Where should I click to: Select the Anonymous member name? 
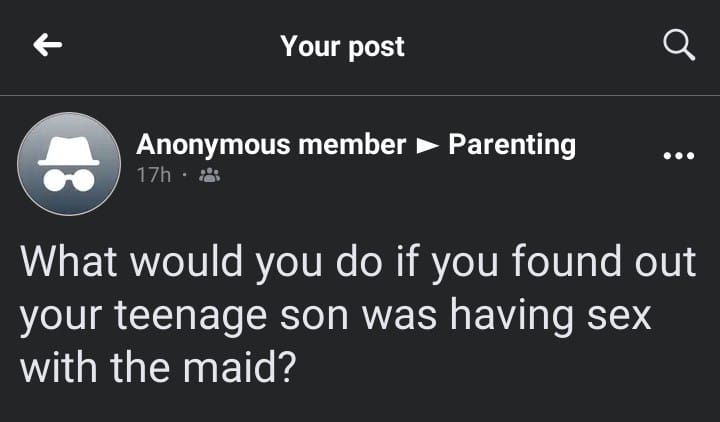pos(271,145)
